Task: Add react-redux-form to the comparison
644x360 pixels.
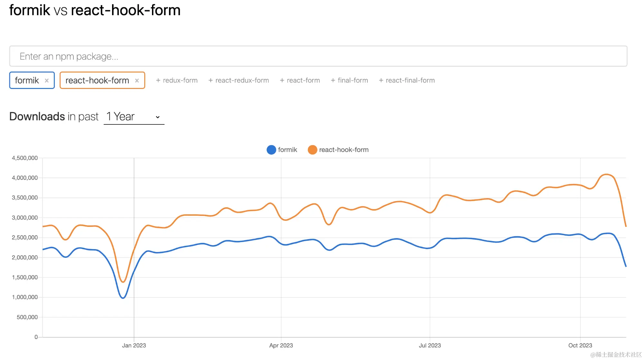Action: coord(239,80)
